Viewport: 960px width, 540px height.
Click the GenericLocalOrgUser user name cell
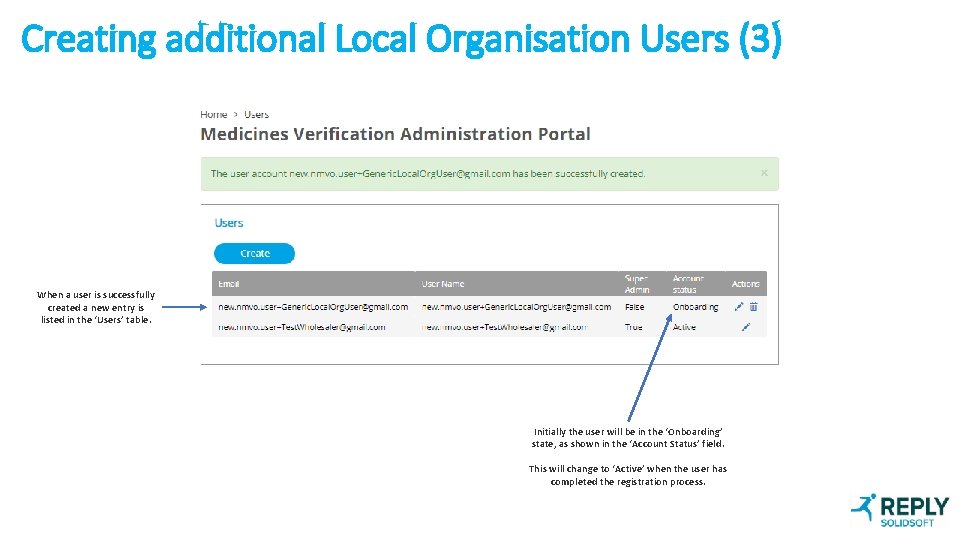pos(516,307)
